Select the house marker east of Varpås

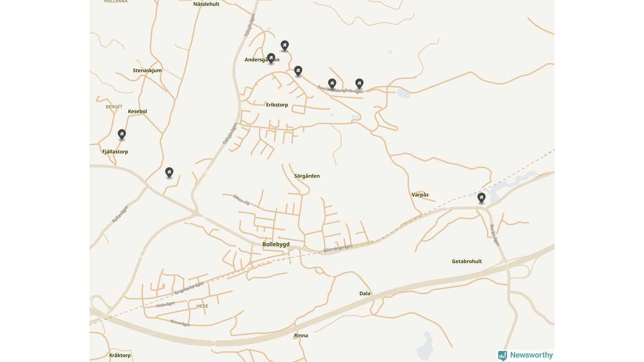coord(481,198)
